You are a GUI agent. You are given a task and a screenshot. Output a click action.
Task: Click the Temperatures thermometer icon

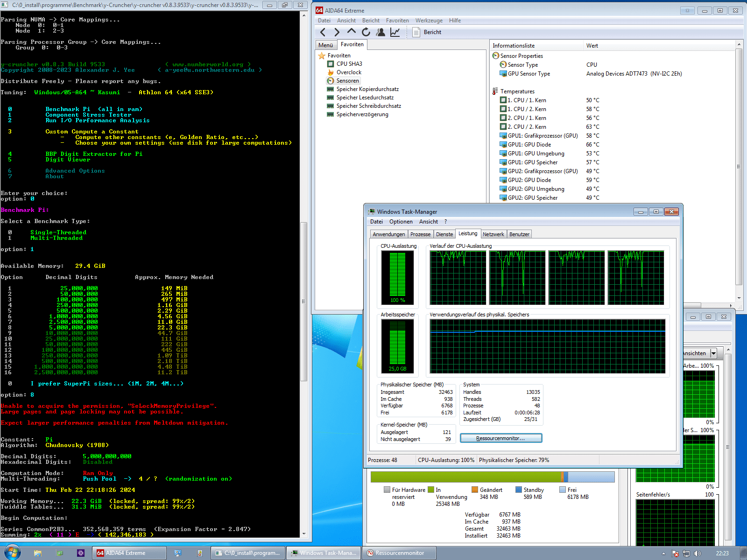click(495, 91)
